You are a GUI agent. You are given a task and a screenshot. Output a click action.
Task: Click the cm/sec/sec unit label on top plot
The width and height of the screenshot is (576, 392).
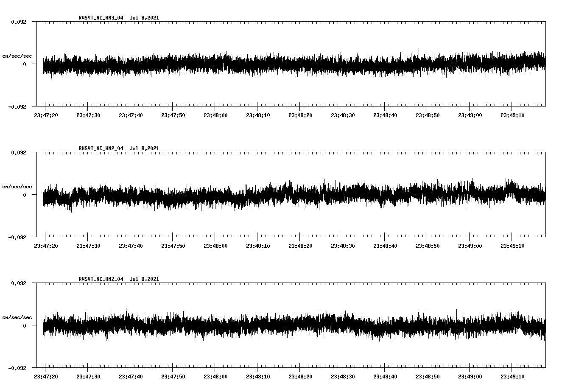click(x=17, y=56)
